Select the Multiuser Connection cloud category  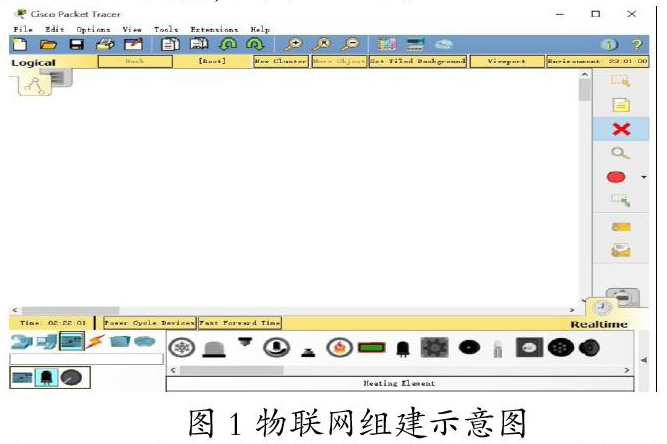coord(145,341)
